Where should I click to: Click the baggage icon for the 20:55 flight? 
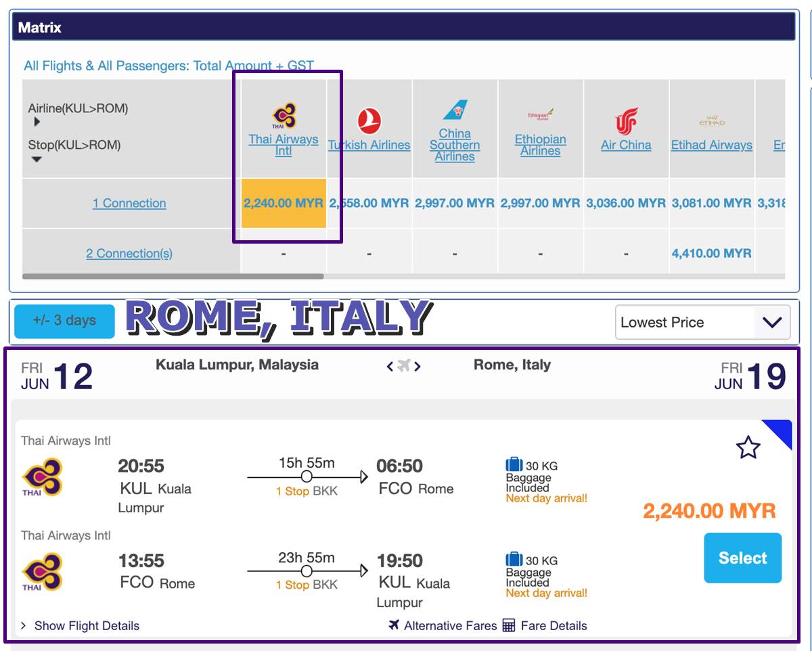click(x=514, y=465)
